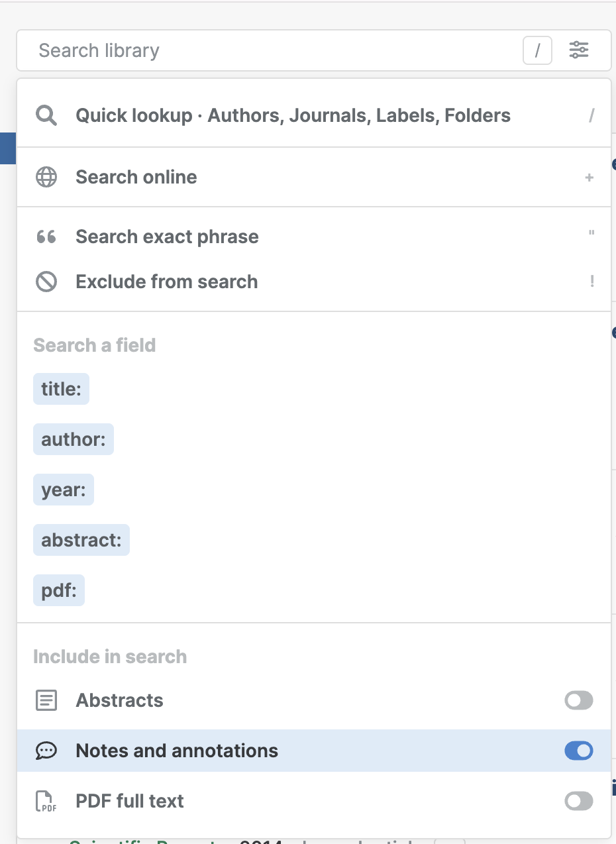The width and height of the screenshot is (616, 844).
Task: Click the search filter sliders icon
Action: 579,50
